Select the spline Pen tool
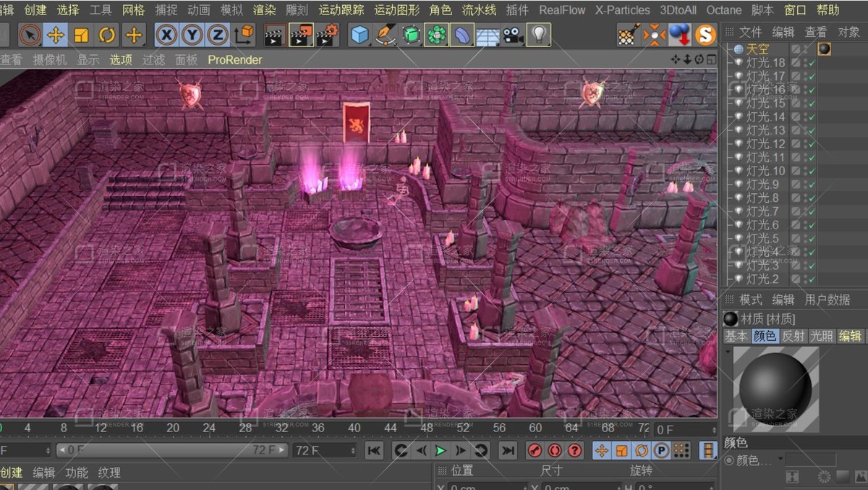 tap(386, 35)
